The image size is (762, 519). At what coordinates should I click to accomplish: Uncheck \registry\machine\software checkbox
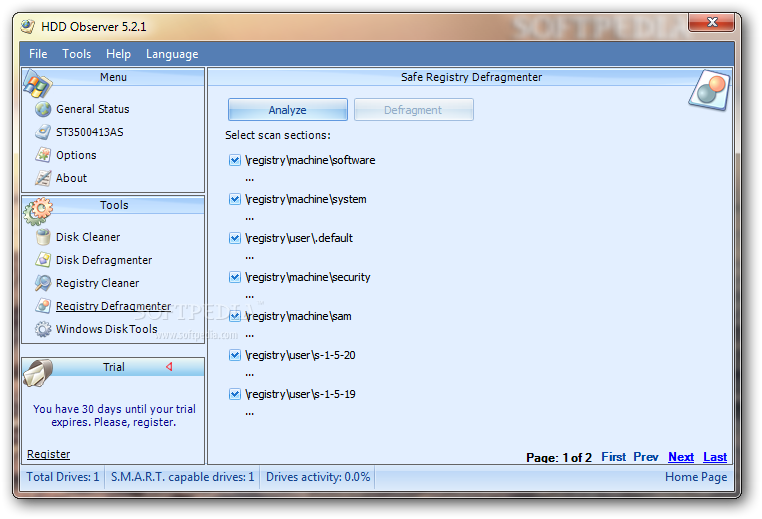tap(235, 160)
